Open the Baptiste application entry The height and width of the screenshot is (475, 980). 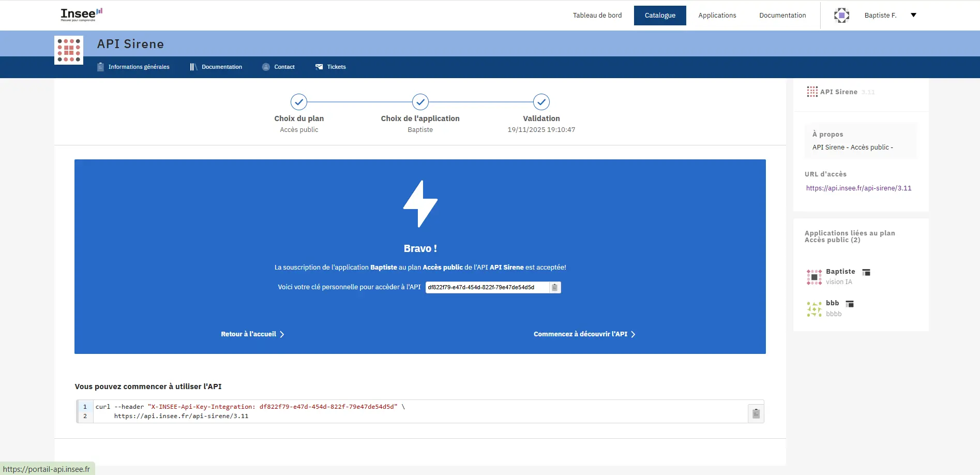[840, 272]
